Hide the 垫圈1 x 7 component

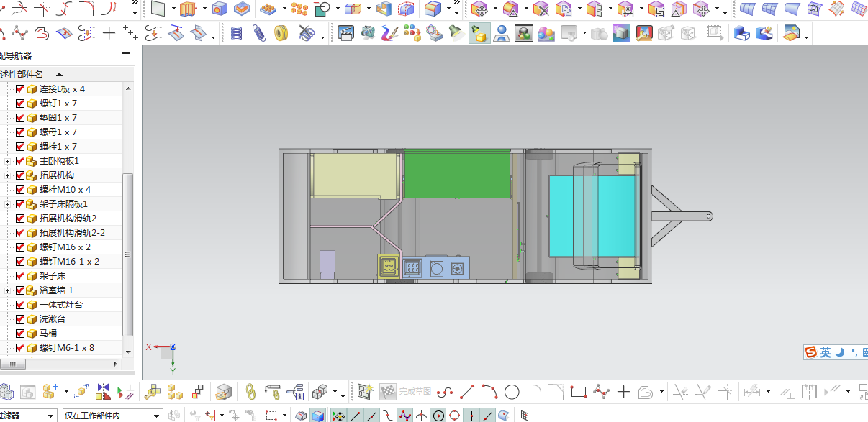click(20, 118)
